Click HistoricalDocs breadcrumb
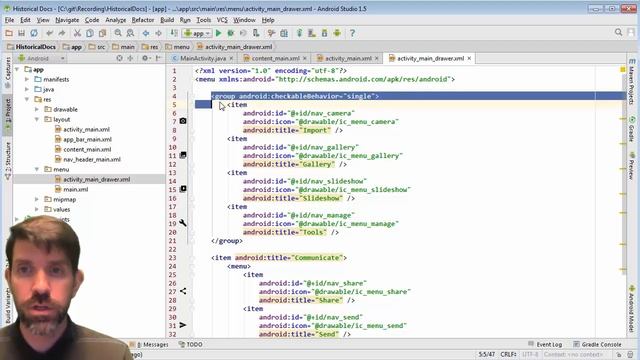Image resolution: width=640 pixels, height=360 pixels. pyautogui.click(x=31, y=47)
